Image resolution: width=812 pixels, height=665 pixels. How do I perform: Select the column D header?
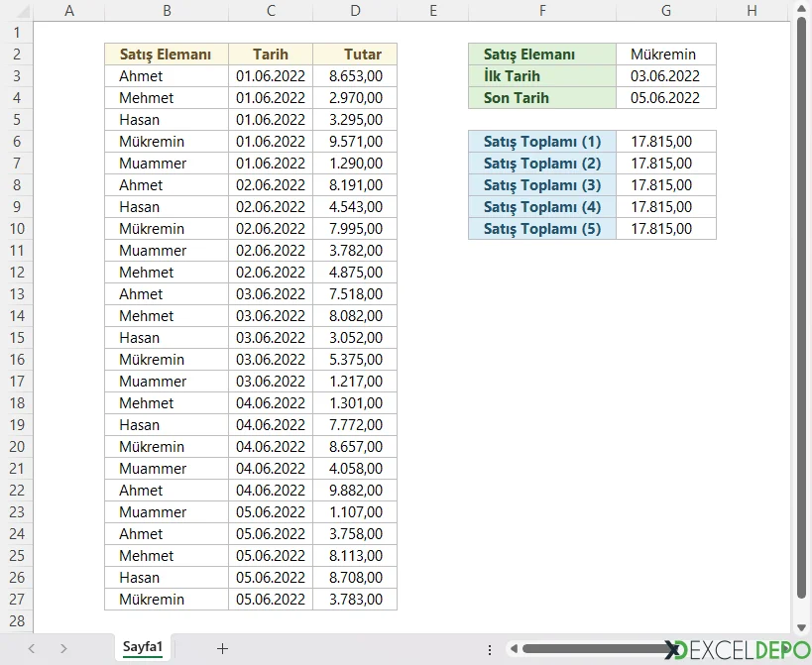[x=355, y=11]
